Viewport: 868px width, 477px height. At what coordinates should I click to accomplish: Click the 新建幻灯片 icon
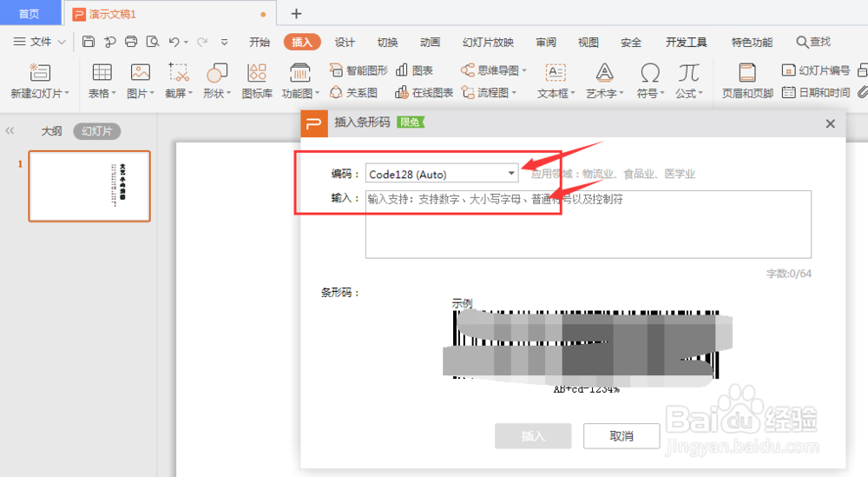39,73
